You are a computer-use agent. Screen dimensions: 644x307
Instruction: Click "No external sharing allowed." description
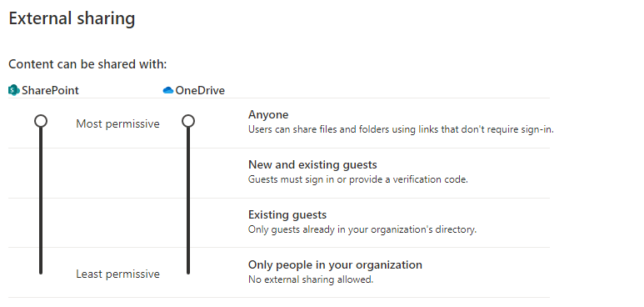pos(311,279)
